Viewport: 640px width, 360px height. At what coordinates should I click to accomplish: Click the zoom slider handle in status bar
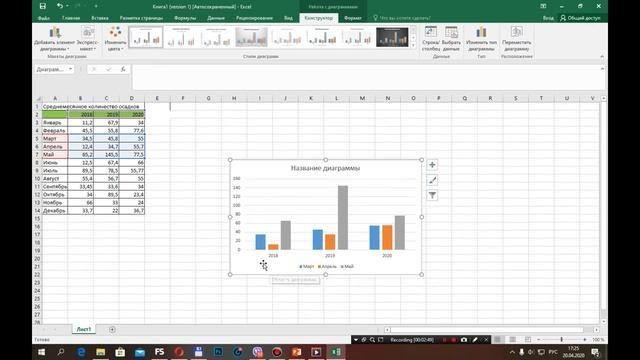[x=562, y=340]
